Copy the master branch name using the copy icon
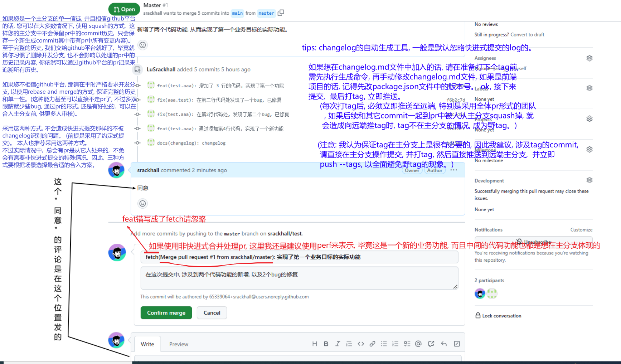Screen dimensions: 621x364 [x=281, y=13]
